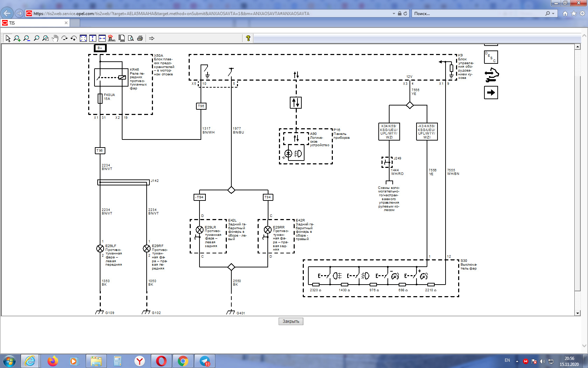Open print preview from the toolbar
This screenshot has width=588, height=368.
(131, 38)
